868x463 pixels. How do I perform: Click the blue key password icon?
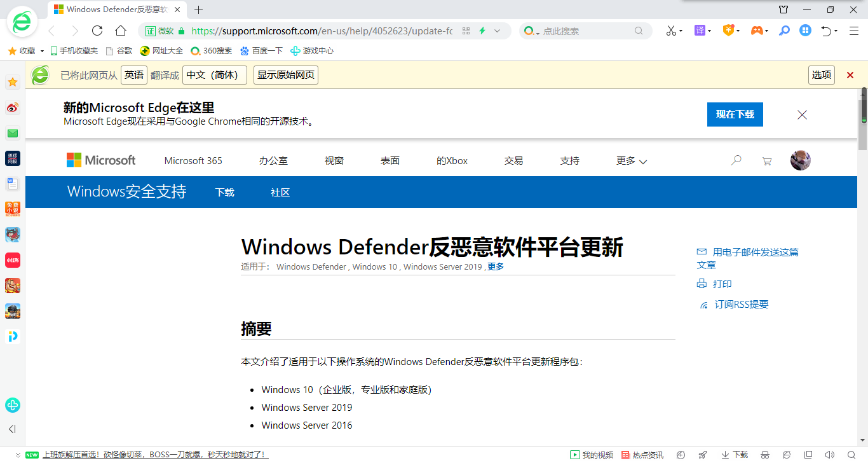pos(785,30)
